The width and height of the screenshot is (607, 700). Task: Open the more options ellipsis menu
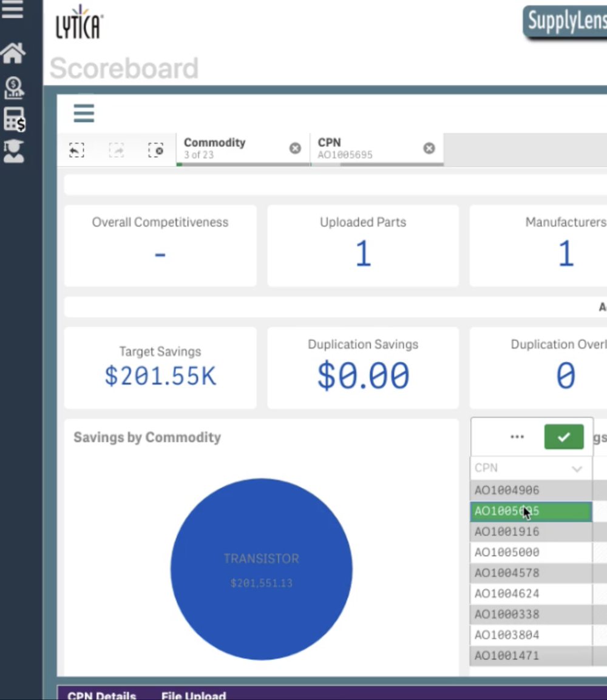517,437
